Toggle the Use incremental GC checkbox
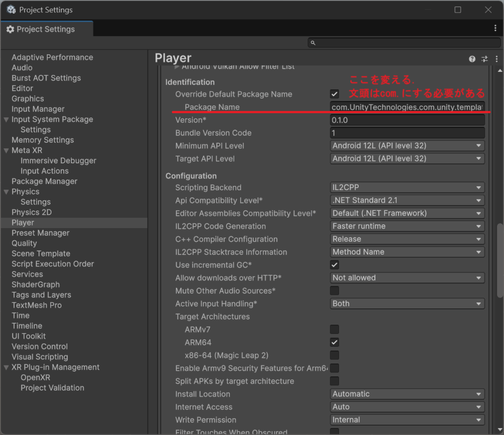This screenshot has height=435, width=504. point(334,265)
